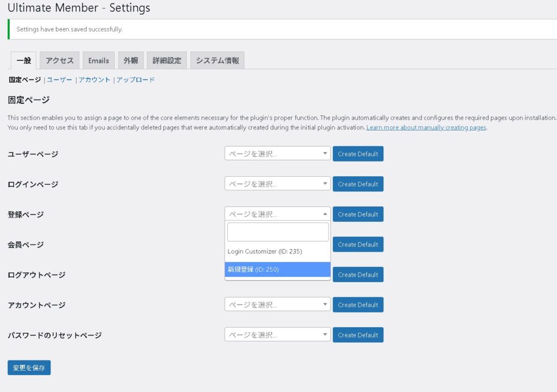557x392 pixels.
Task: Switch to the アクセス tab
Action: [x=59, y=60]
